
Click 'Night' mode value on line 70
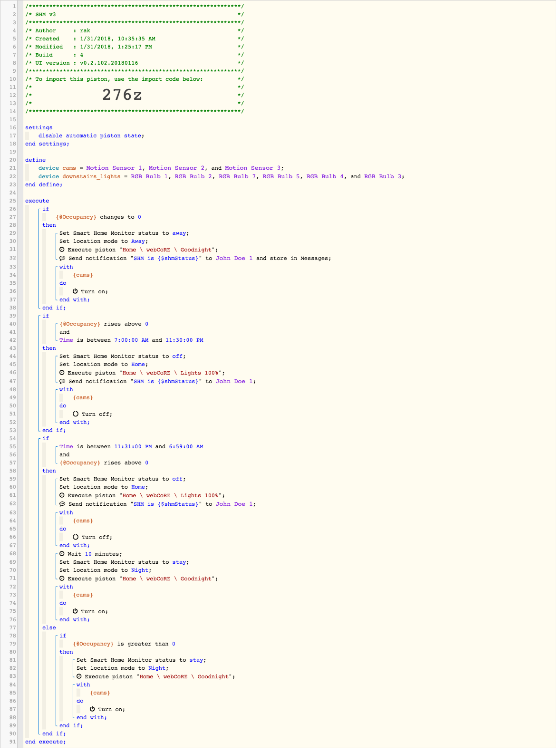140,570
